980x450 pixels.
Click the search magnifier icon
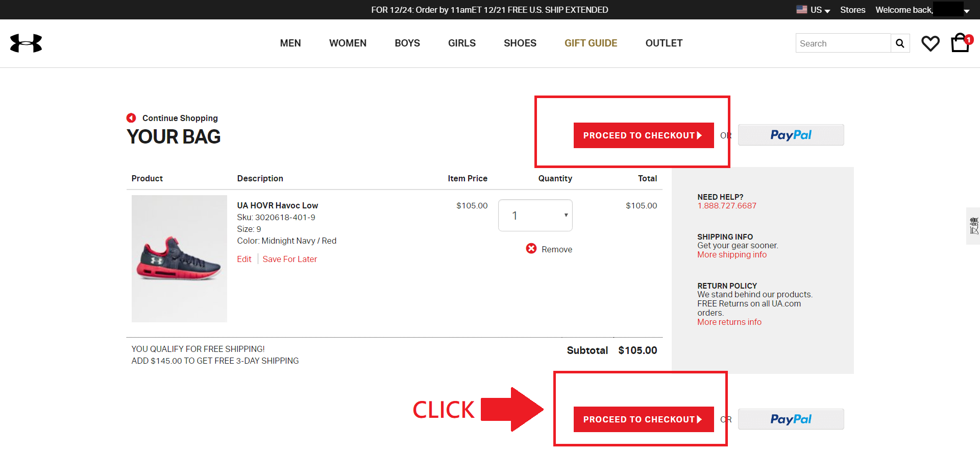coord(900,43)
